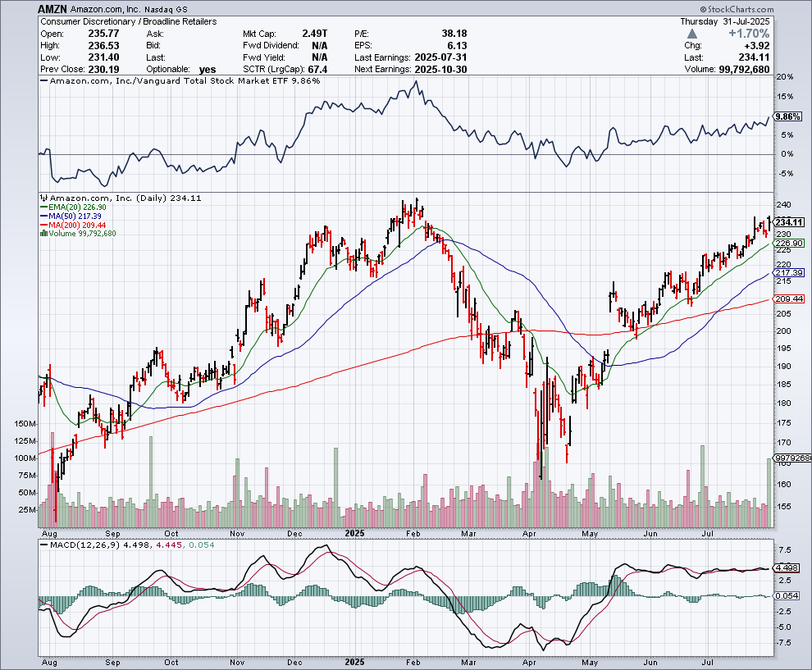Click the Prev Close value 230.19
Screen dimensions: 812x670
[103, 70]
